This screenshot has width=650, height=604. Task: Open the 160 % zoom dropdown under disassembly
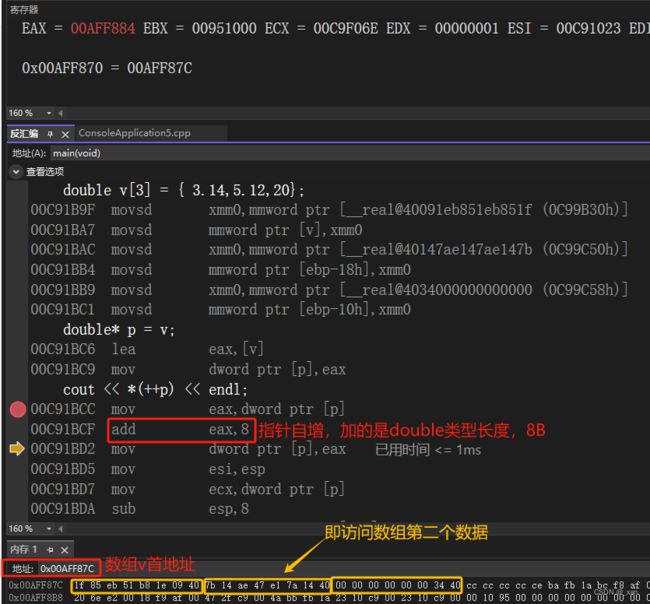[x=49, y=529]
